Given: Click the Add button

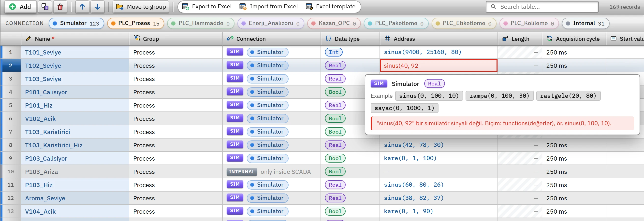Looking at the screenshot, I should 20,7.
